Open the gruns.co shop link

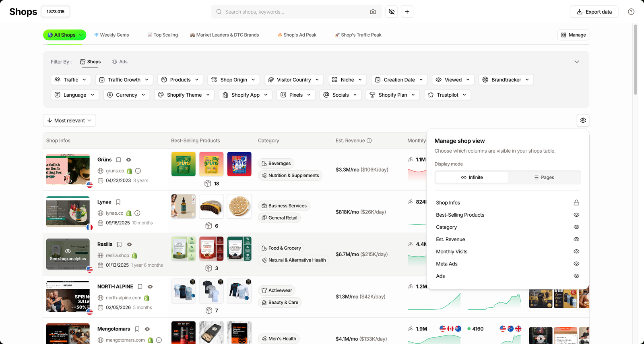point(115,171)
